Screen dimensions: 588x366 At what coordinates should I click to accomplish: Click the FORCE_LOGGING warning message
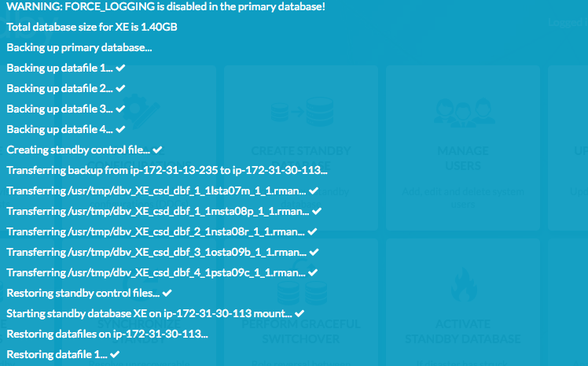(x=166, y=6)
